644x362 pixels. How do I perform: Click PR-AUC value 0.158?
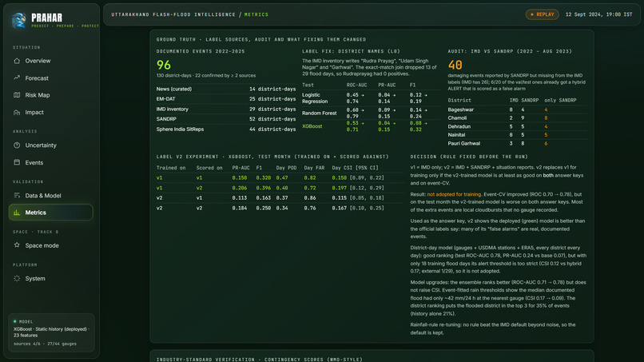click(240, 178)
